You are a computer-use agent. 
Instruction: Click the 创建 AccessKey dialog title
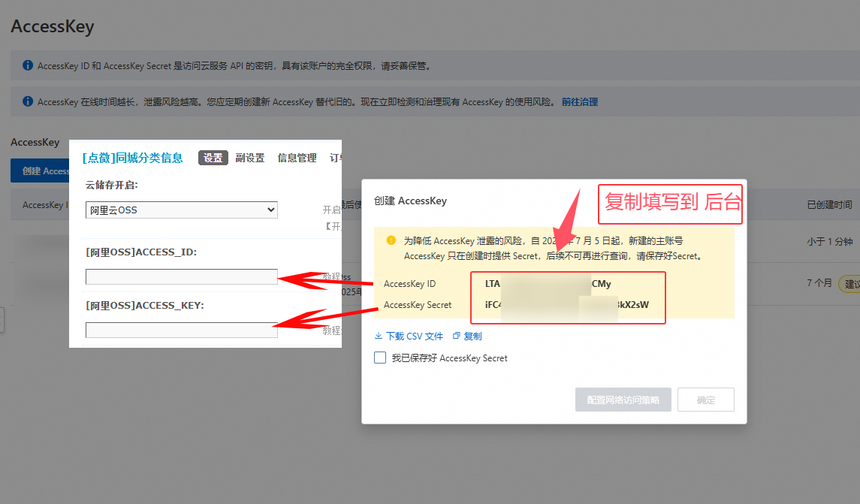click(x=410, y=201)
